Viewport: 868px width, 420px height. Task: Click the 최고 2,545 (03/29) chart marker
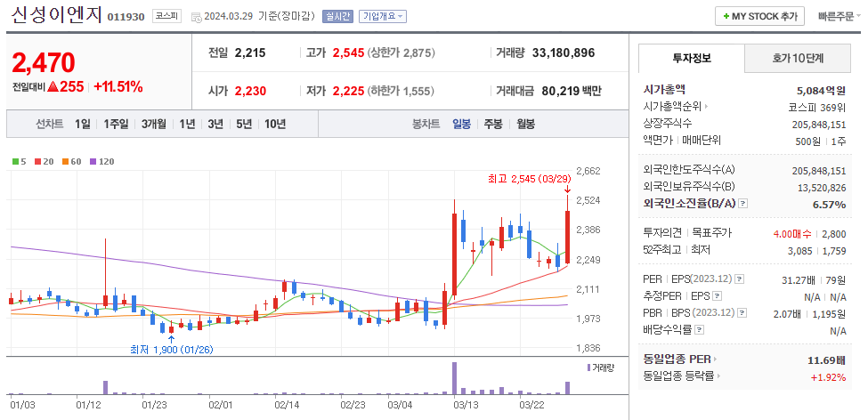(x=529, y=179)
